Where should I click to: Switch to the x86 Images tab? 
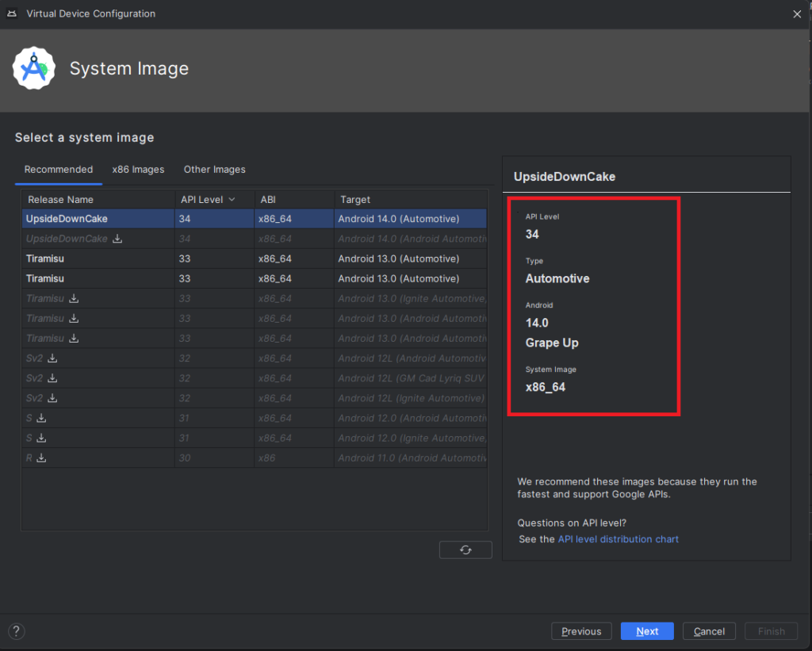click(138, 170)
